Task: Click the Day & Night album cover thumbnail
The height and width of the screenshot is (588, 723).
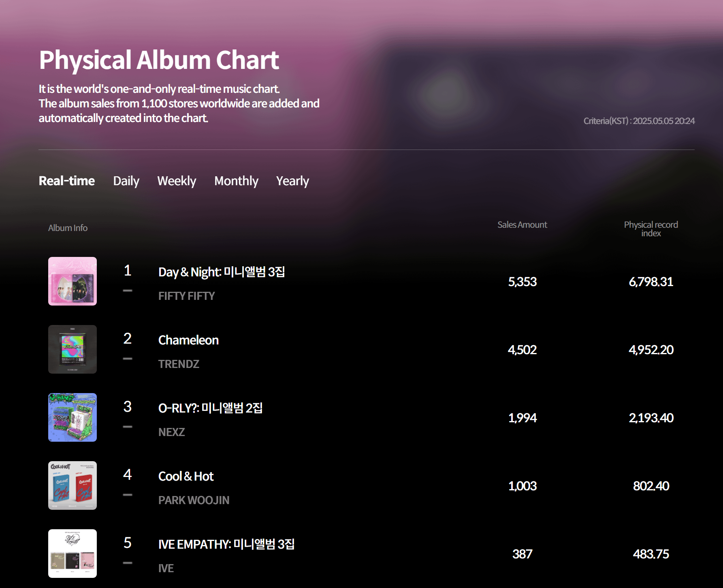Action: coord(72,281)
